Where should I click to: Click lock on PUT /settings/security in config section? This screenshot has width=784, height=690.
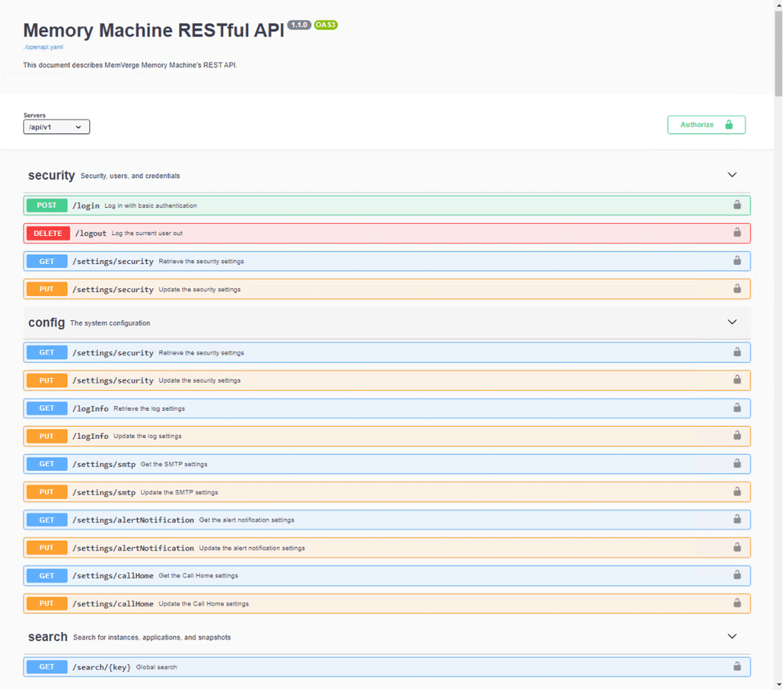(737, 379)
